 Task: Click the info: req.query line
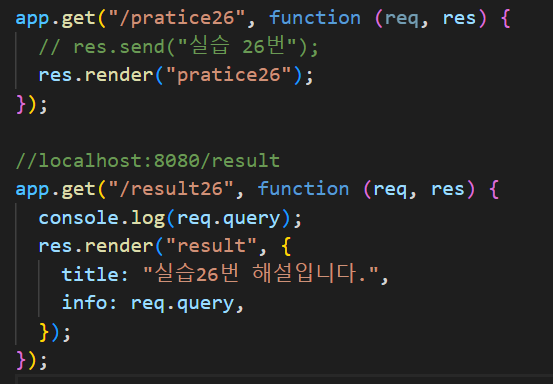(153, 303)
